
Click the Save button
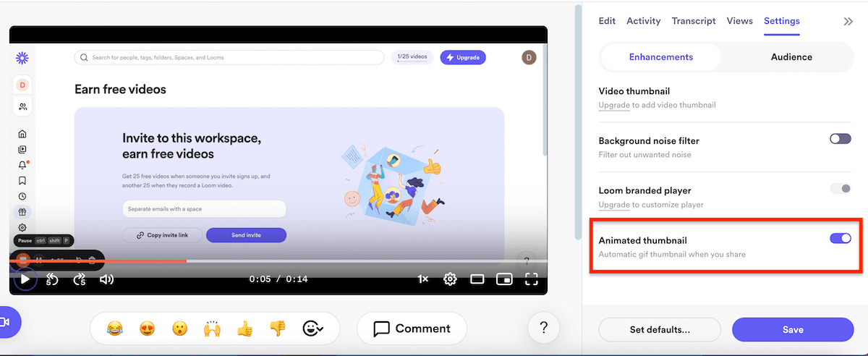[792, 329]
